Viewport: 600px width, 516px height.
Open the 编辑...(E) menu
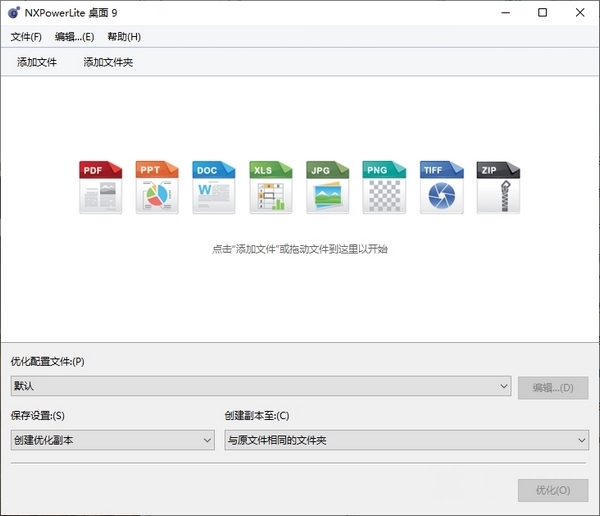74,37
